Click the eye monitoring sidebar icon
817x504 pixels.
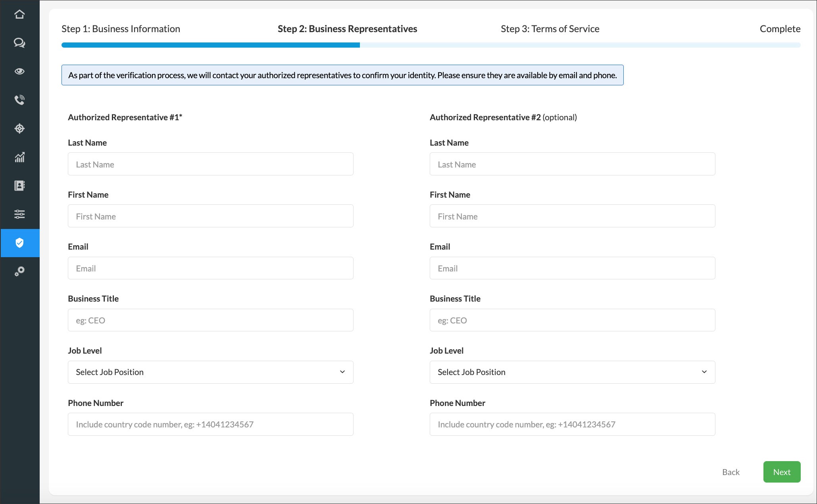click(19, 71)
